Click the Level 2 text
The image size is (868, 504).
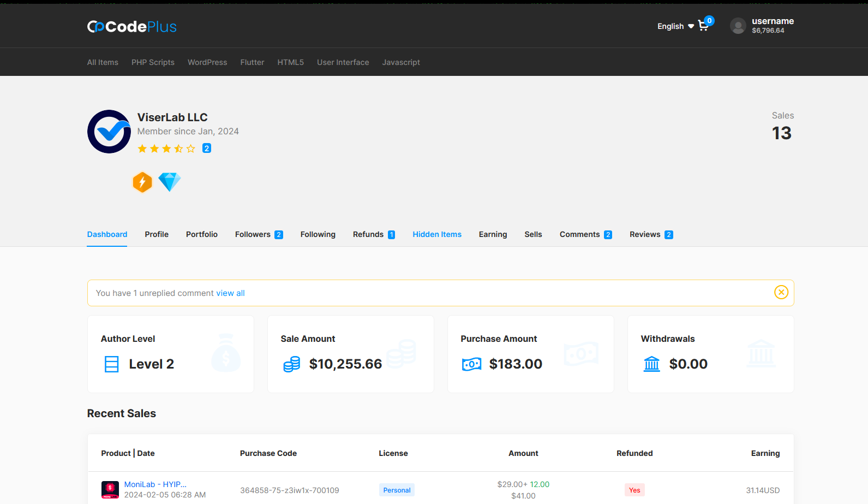pyautogui.click(x=152, y=364)
